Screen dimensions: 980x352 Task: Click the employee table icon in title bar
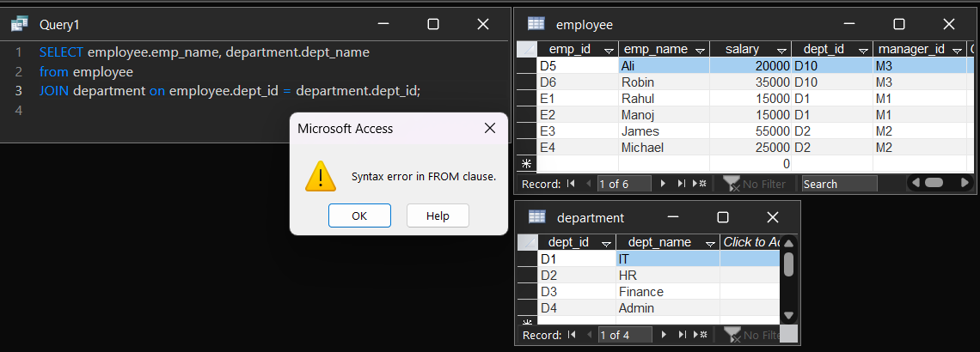(x=536, y=24)
